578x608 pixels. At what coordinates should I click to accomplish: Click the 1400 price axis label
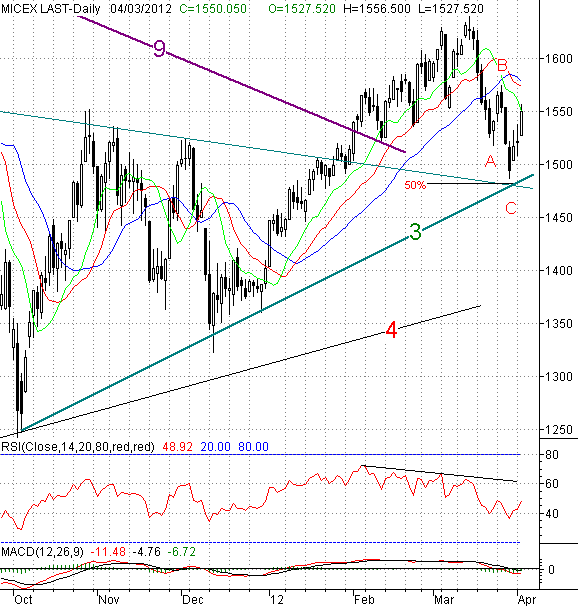[559, 271]
